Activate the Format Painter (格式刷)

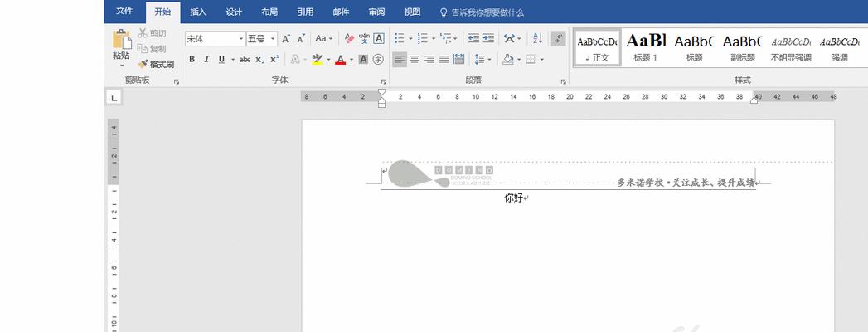tap(156, 64)
